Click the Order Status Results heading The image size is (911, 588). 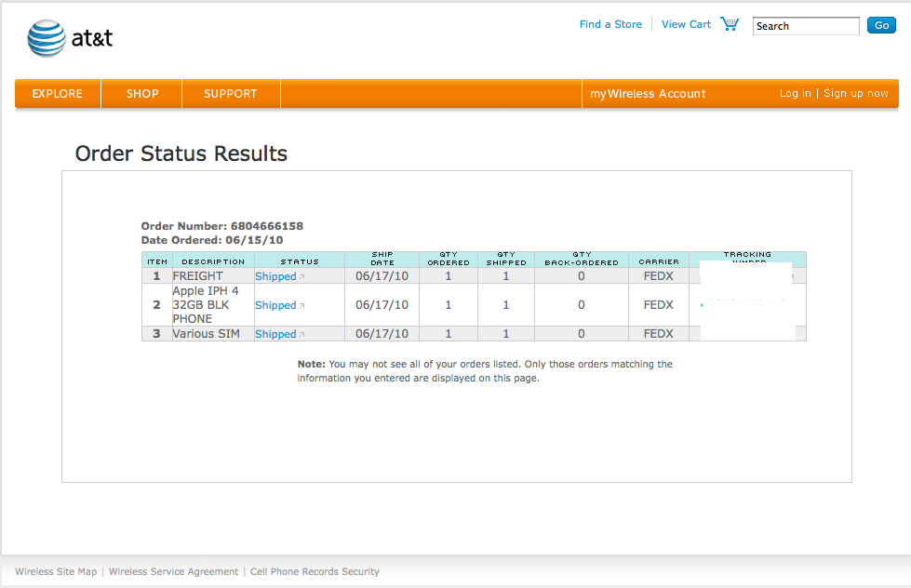(181, 154)
